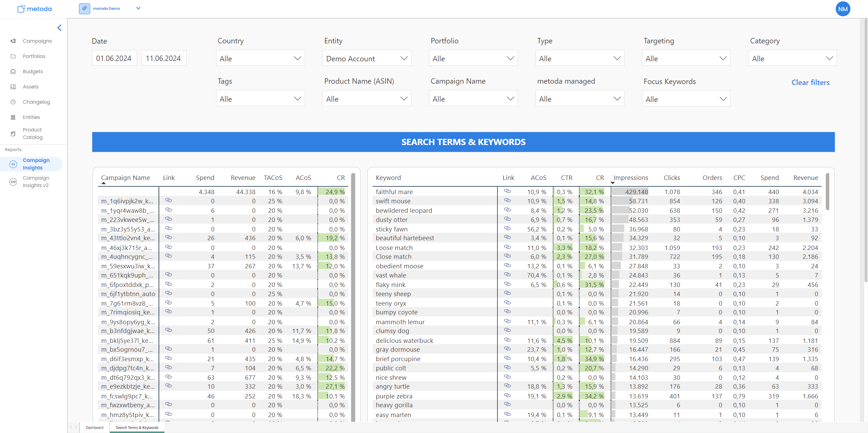This screenshot has width=868, height=433.
Task: Click the Budgets sidebar icon
Action: 13,71
